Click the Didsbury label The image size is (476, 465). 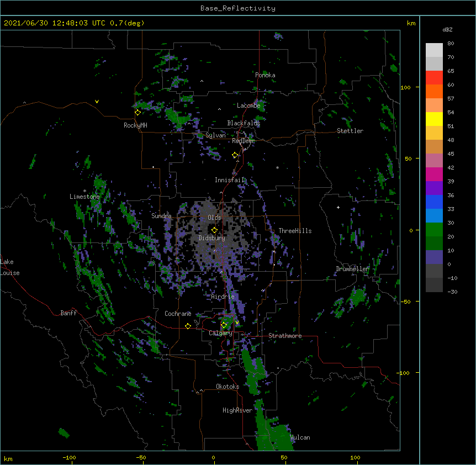[x=211, y=238]
